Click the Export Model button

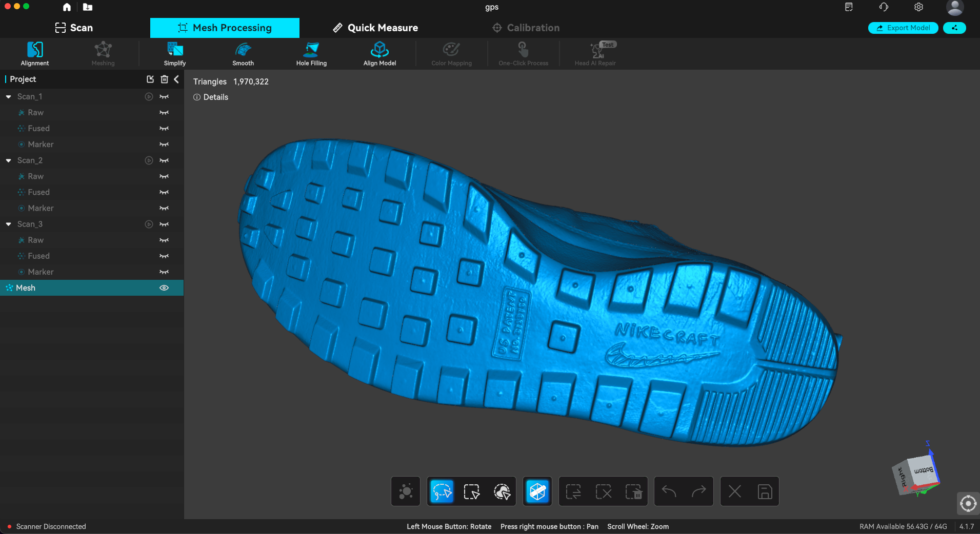point(903,28)
